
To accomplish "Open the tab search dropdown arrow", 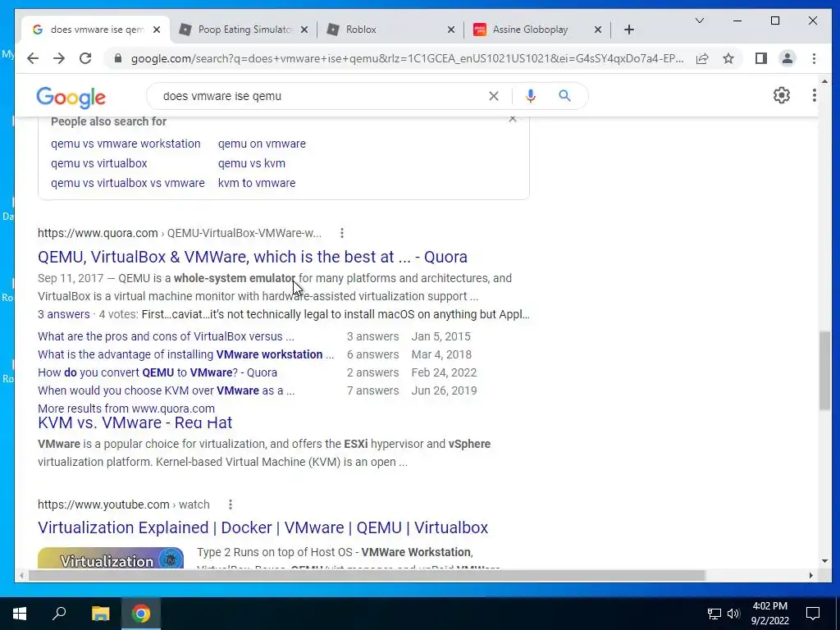I will 699,21.
